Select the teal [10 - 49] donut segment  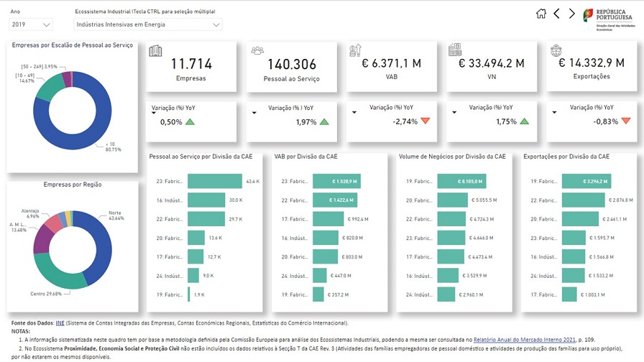tap(50, 88)
